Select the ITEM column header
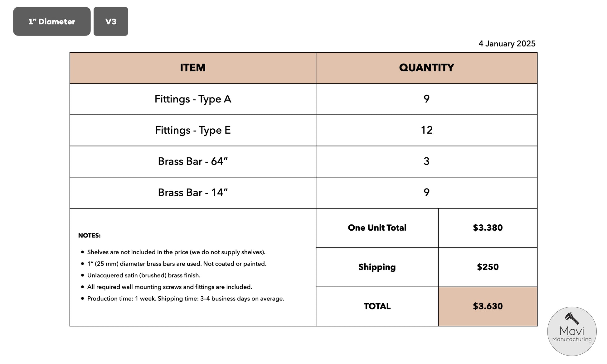The height and width of the screenshot is (364, 607). 193,68
